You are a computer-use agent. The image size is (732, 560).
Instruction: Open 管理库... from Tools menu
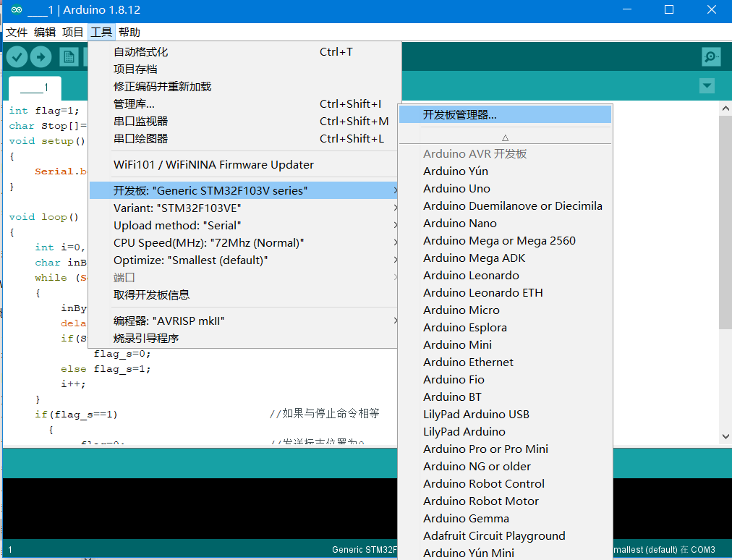(x=243, y=103)
